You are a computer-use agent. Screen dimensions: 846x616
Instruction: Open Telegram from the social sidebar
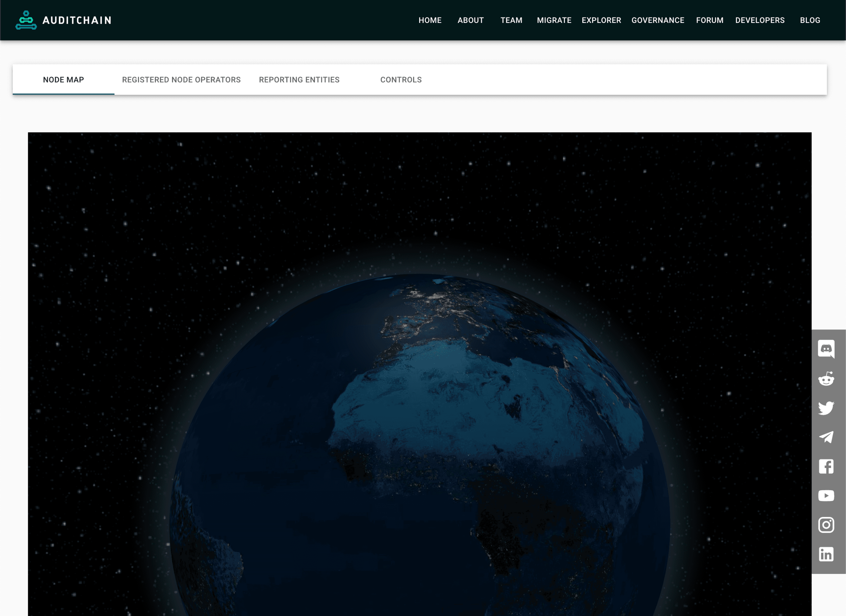pyautogui.click(x=827, y=437)
